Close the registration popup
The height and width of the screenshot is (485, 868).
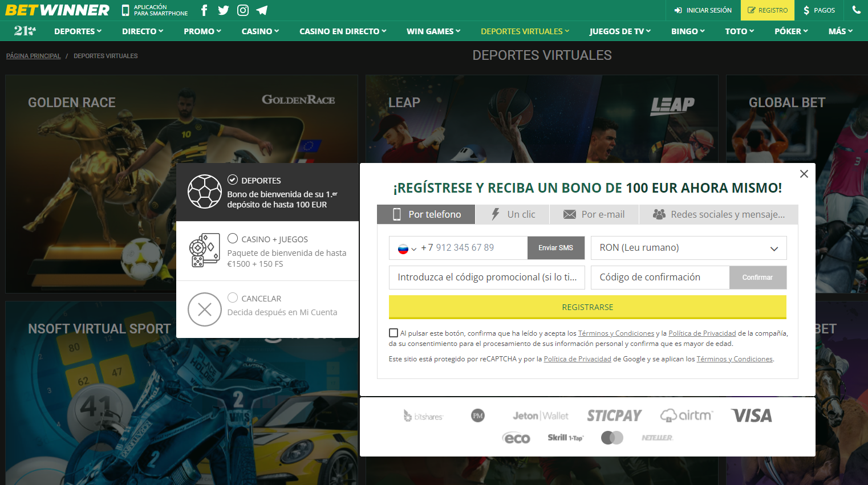click(x=804, y=174)
